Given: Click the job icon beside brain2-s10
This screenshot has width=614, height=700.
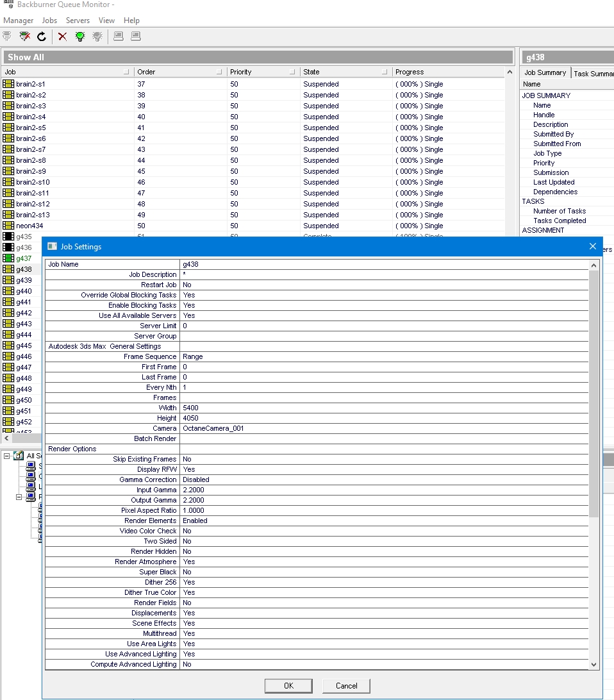Looking at the screenshot, I should [8, 182].
